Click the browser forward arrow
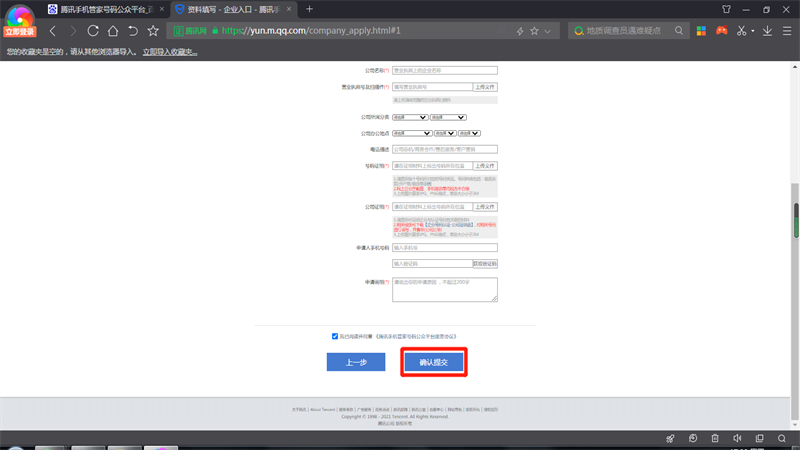This screenshot has width=800, height=450. [x=72, y=31]
